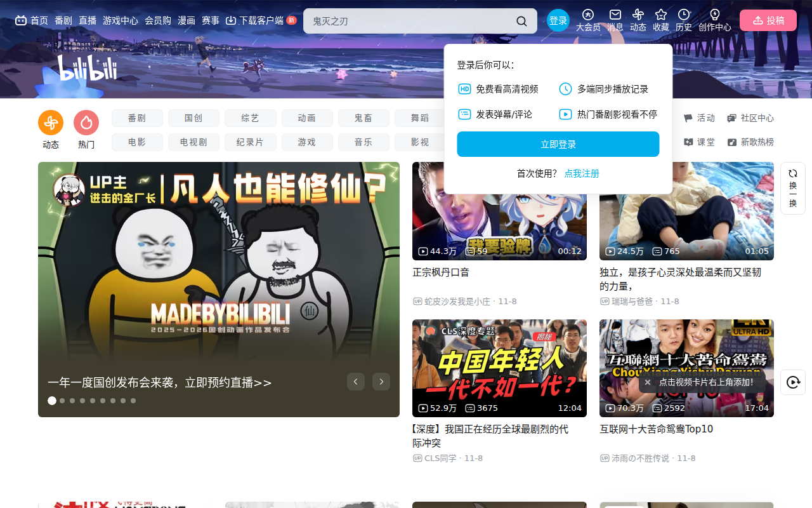
Task: Open the 收藏 favorites icon
Action: [660, 20]
